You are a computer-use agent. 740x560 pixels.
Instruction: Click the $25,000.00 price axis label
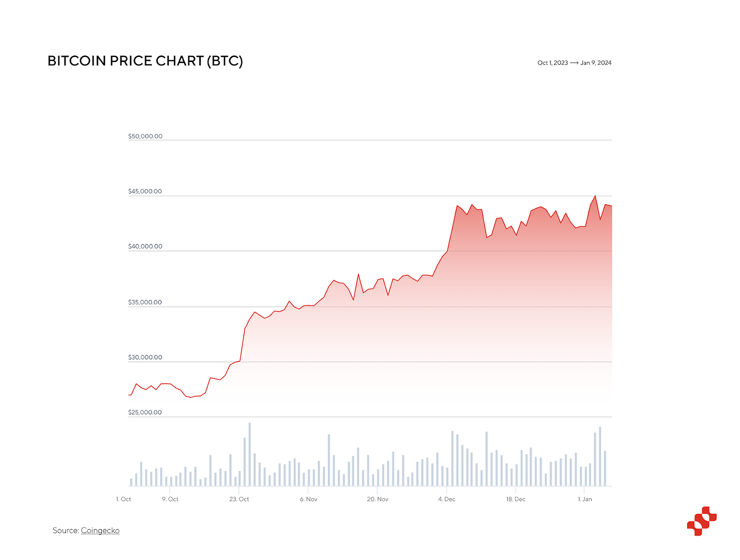click(145, 412)
